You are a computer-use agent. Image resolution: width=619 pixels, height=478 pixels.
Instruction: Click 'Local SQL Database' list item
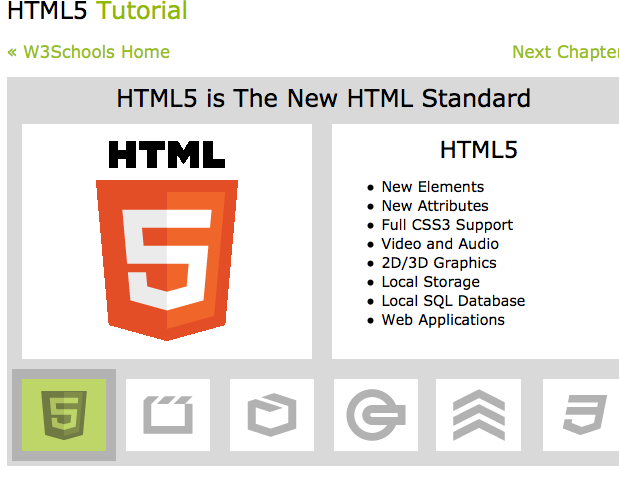click(x=453, y=301)
